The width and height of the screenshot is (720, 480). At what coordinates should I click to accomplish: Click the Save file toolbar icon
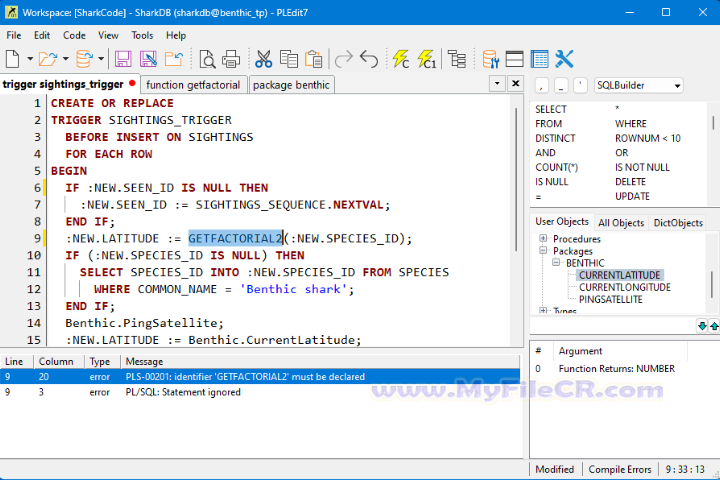click(x=123, y=59)
